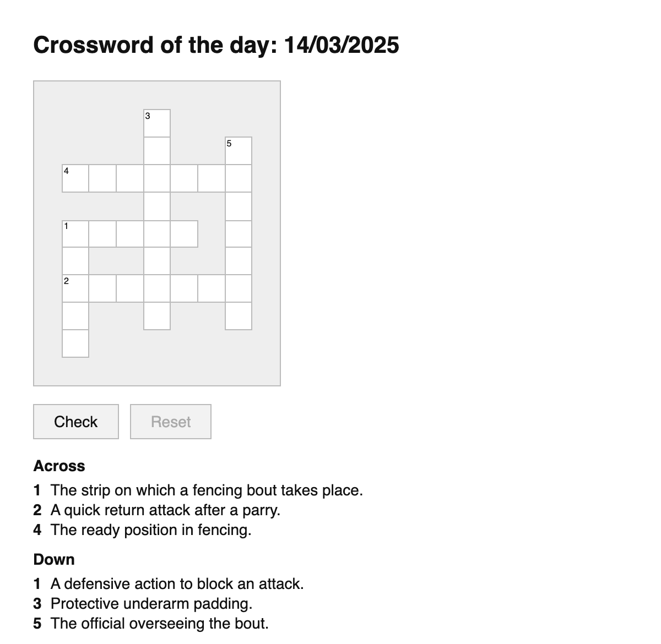
Task: Click clue 1 Down about blocking an attack
Action: point(177,583)
